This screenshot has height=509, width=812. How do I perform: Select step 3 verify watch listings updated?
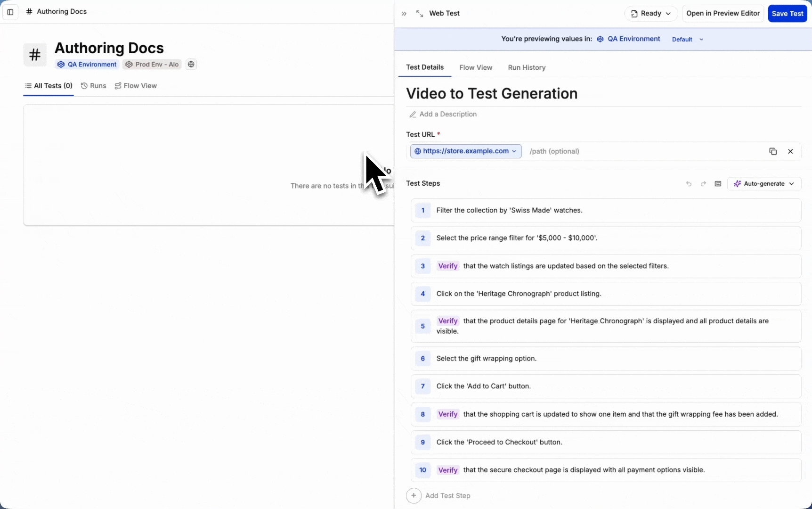tap(606, 266)
